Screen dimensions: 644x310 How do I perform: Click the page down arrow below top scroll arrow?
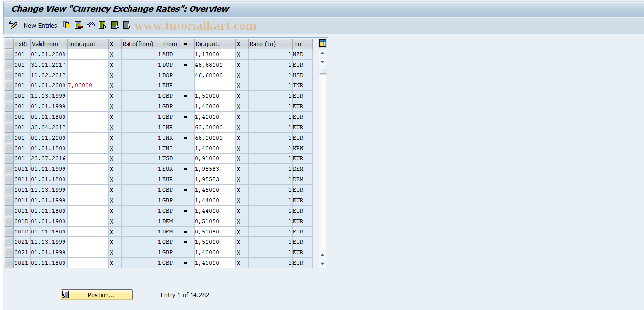click(322, 62)
